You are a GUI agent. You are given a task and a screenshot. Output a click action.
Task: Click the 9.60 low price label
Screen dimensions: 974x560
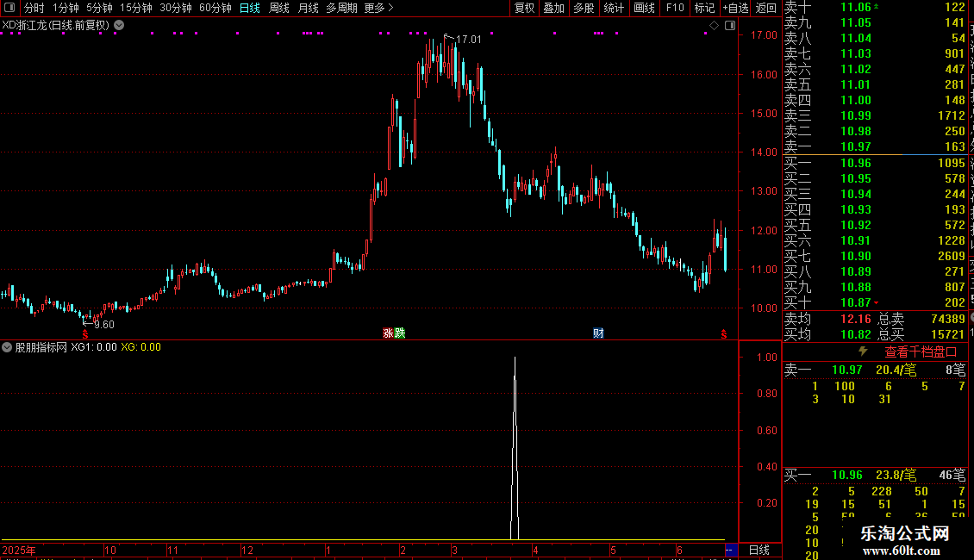[103, 324]
